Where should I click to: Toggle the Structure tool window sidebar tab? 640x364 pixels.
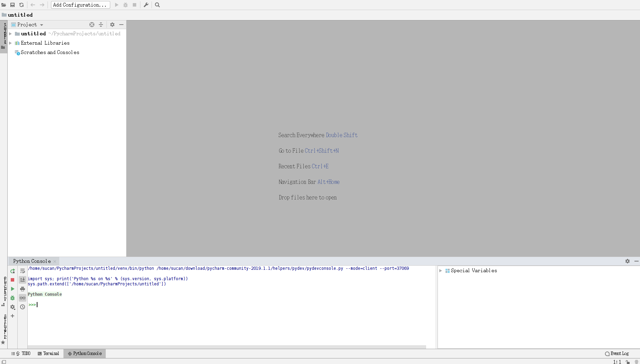click(x=4, y=292)
